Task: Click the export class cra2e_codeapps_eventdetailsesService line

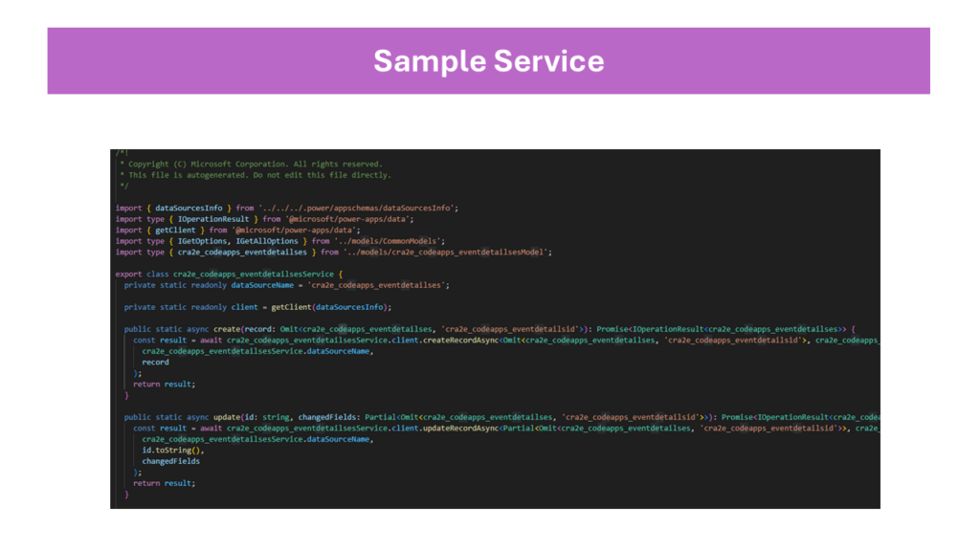Action: [229, 275]
